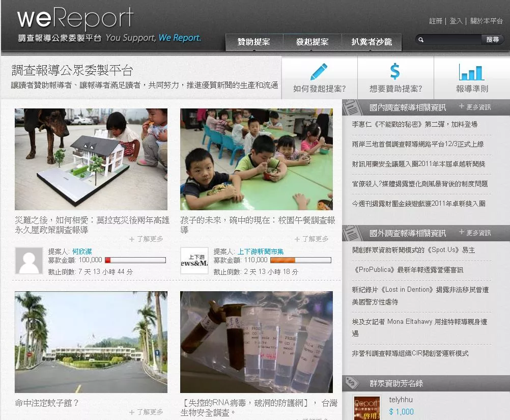The width and height of the screenshot is (510, 420).
Task: Open the article about 李惠仁《不能戳的秘密》
Action: [415, 124]
